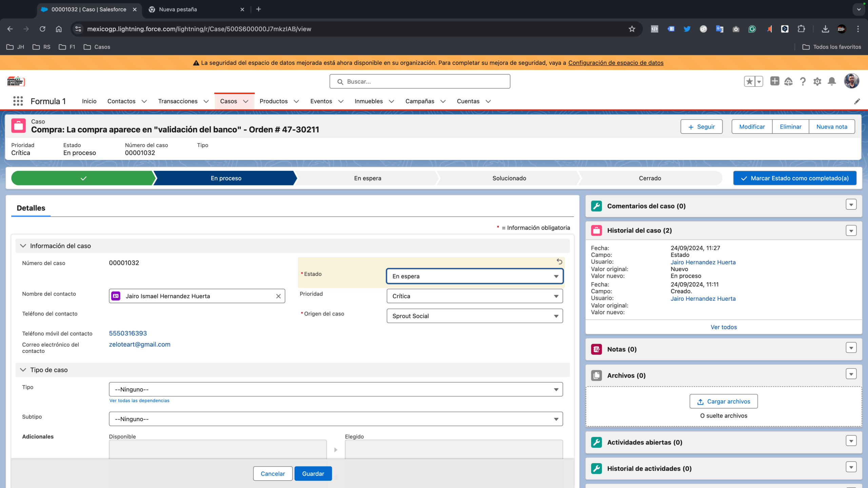The image size is (868, 488).
Task: Select the Solucionado stage in path
Action: (x=509, y=178)
